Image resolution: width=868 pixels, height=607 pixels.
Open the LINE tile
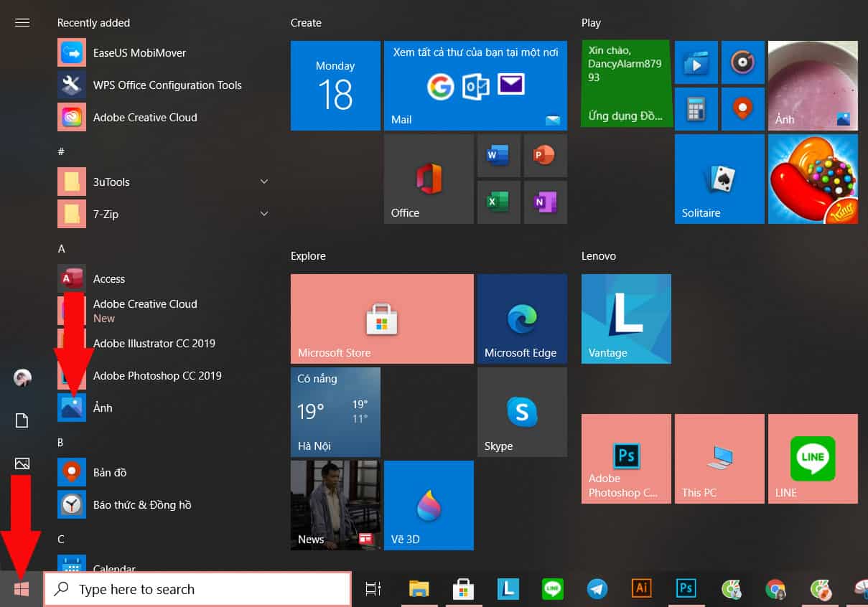(813, 458)
